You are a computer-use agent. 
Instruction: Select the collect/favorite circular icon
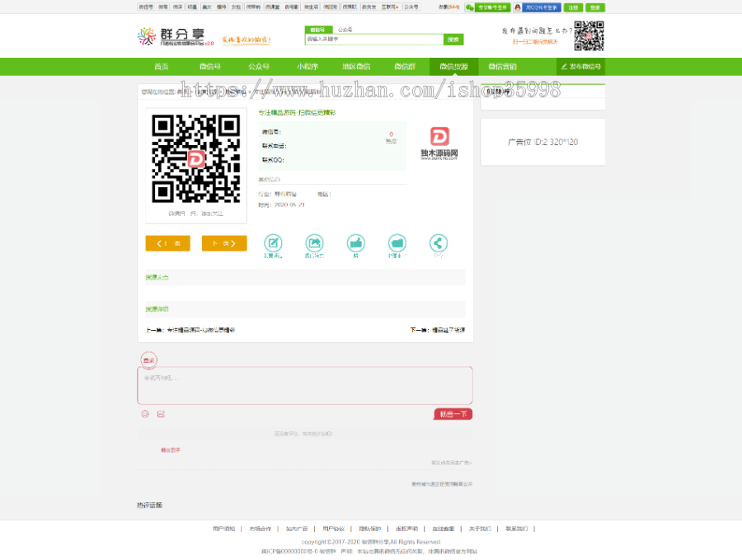click(x=397, y=243)
